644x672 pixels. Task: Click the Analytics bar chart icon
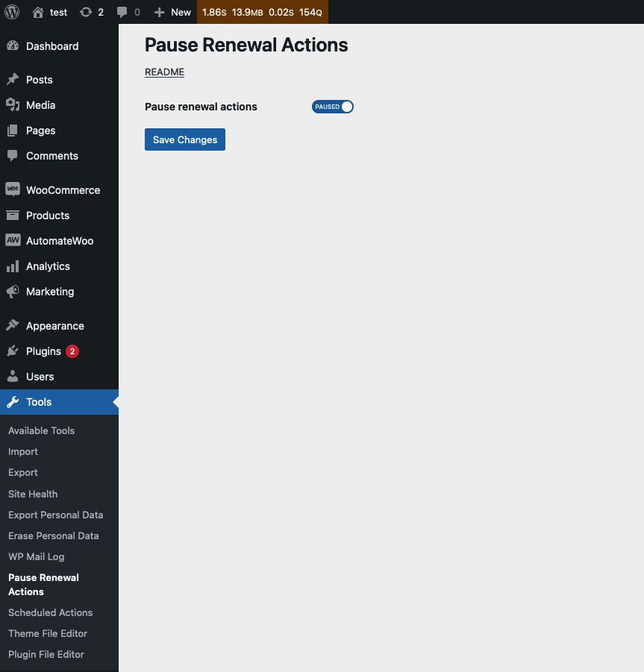point(13,266)
